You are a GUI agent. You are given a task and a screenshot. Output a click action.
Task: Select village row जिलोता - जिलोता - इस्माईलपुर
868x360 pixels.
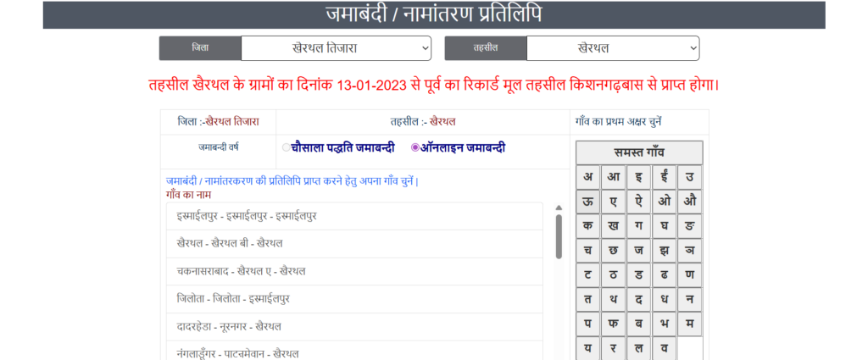coord(354,299)
